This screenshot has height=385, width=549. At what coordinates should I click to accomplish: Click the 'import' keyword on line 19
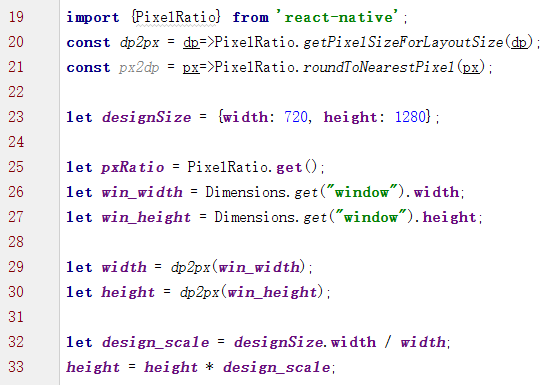pyautogui.click(x=93, y=18)
